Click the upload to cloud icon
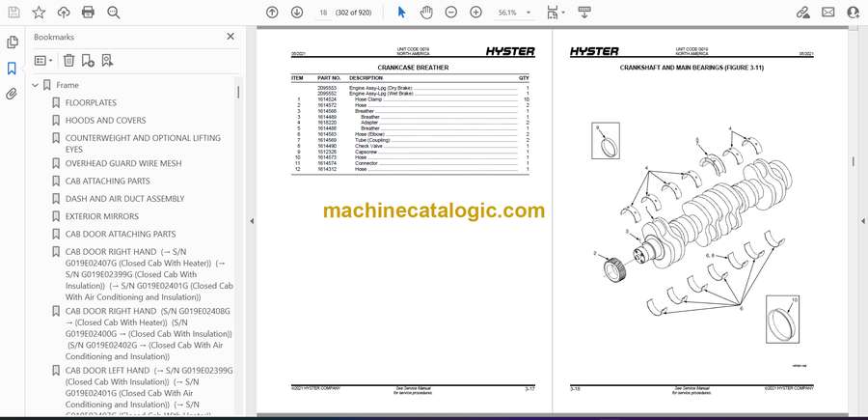Viewport: 868px width, 420px height. (x=64, y=13)
